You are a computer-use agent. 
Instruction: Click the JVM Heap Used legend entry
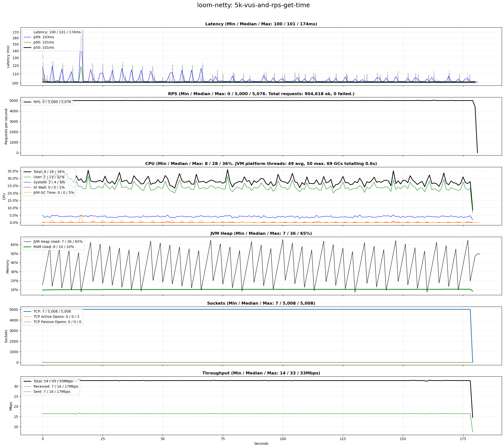(58, 242)
